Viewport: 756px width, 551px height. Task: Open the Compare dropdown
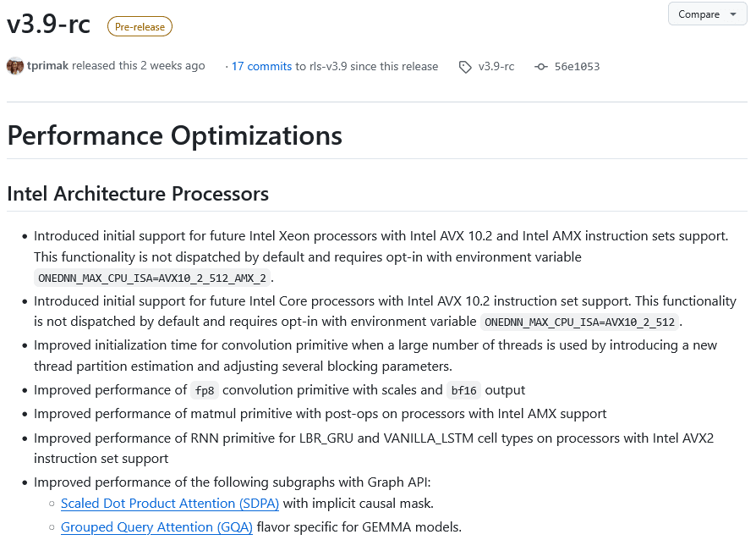[x=707, y=14]
